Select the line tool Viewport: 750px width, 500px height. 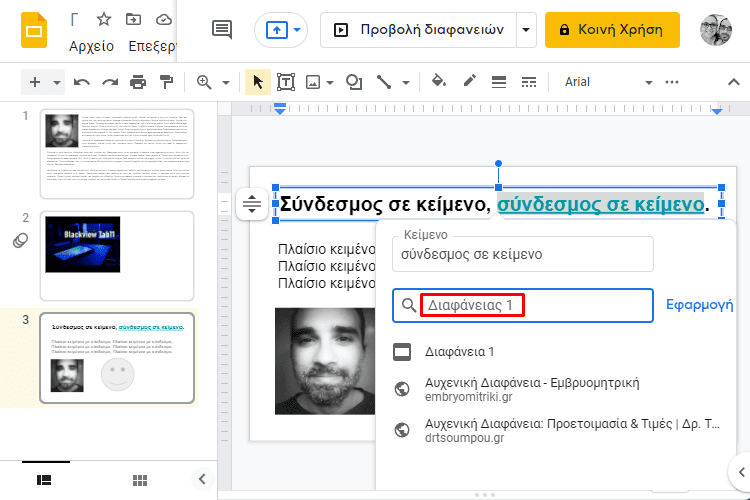tap(384, 82)
